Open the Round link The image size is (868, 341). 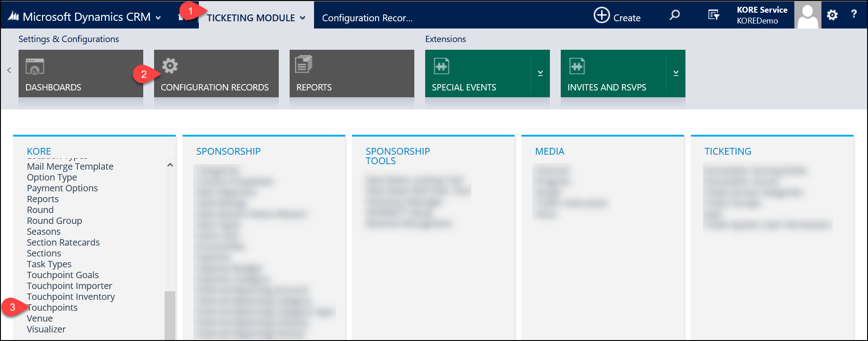(x=40, y=210)
